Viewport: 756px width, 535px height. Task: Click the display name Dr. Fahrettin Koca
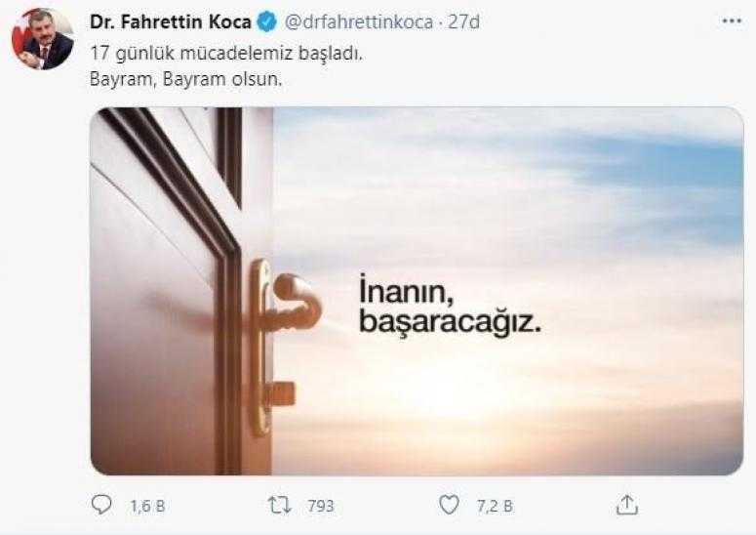[170, 22]
